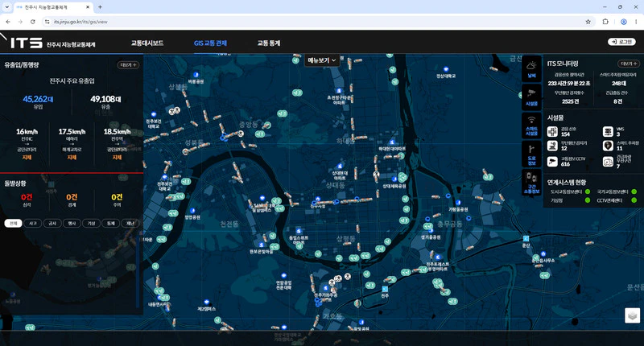Click the 제2캠퍼스 map marker
The image size is (644, 346).
click(x=207, y=302)
